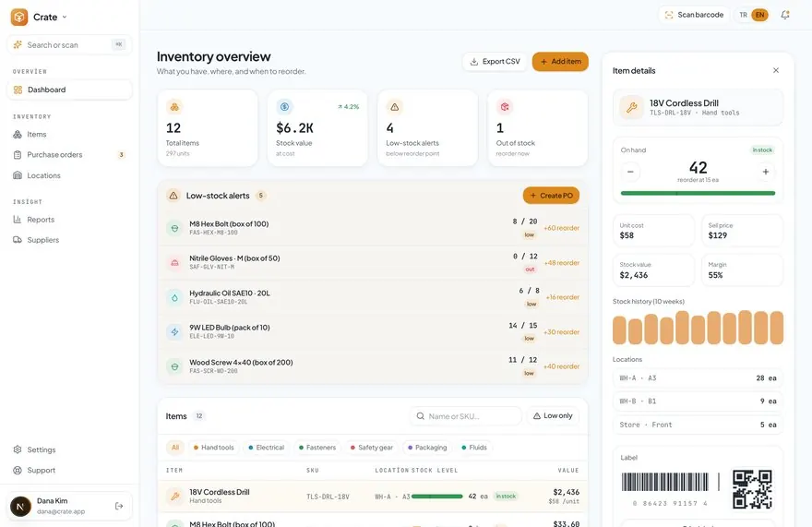Filter items by Packaging
Image resolution: width=812 pixels, height=527 pixels.
coord(427,448)
